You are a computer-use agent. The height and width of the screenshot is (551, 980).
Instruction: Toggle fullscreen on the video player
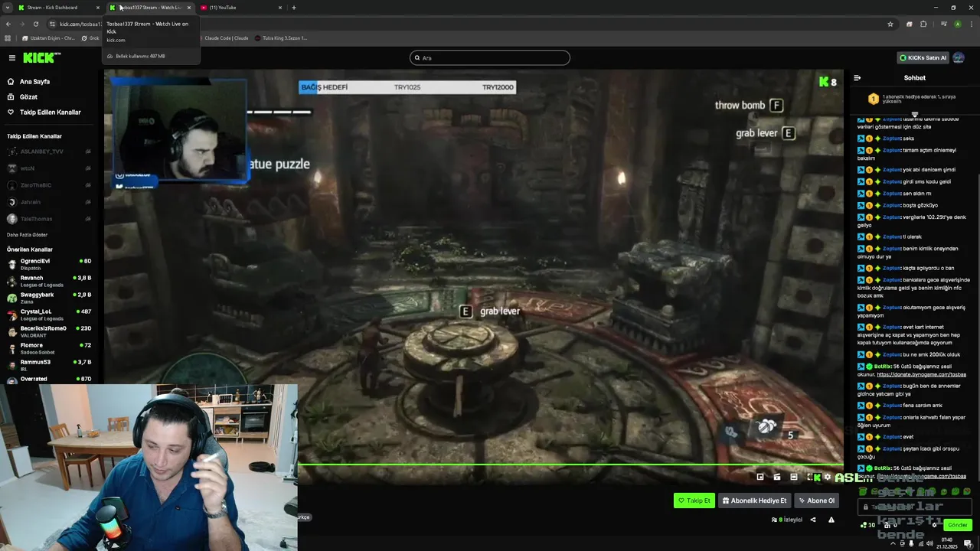tap(811, 477)
